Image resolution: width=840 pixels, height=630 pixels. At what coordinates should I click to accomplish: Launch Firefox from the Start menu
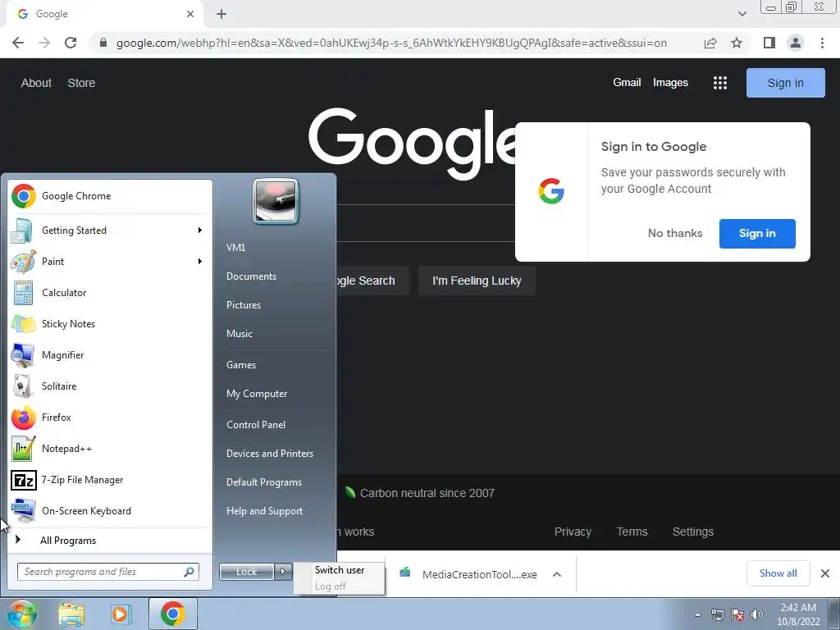click(x=110, y=418)
